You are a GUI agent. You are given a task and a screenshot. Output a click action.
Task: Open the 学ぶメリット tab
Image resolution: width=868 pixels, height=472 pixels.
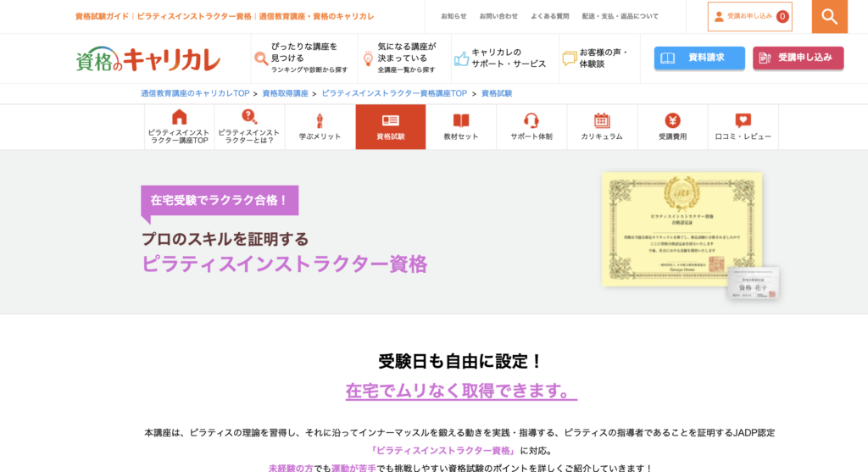coord(320,127)
